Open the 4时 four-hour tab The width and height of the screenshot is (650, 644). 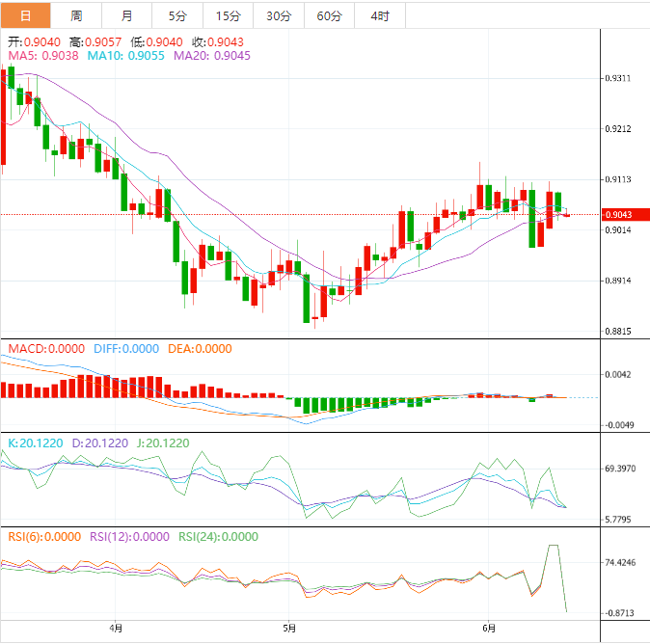coord(380,15)
